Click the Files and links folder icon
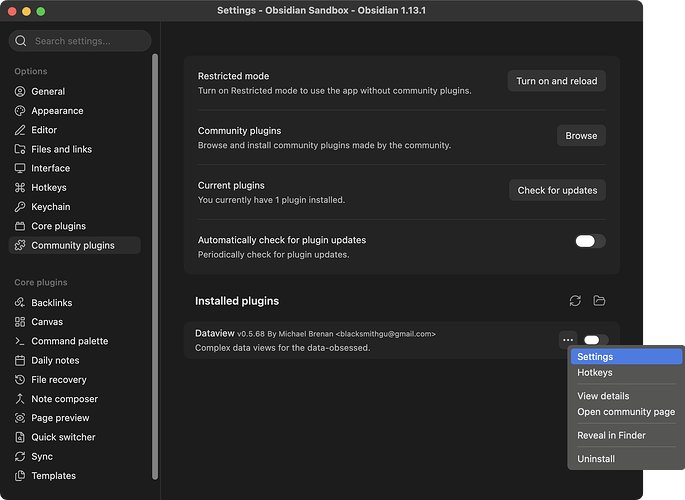 (20, 149)
